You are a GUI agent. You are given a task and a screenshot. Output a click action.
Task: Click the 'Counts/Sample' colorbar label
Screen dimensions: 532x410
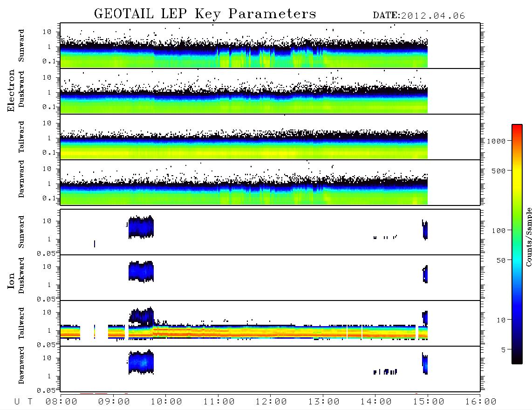click(x=528, y=237)
